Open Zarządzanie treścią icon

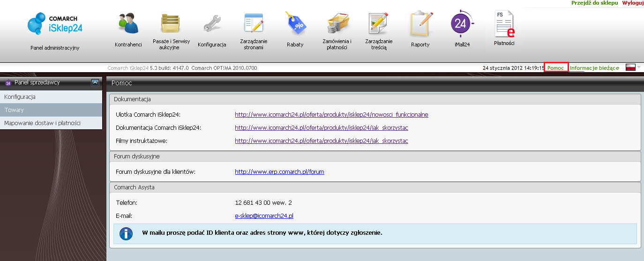tap(379, 23)
